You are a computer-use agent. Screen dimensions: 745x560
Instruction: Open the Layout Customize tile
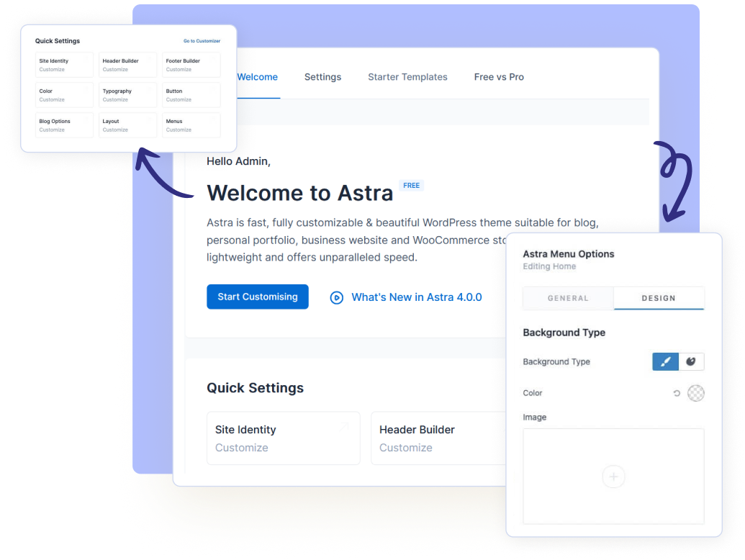128,125
